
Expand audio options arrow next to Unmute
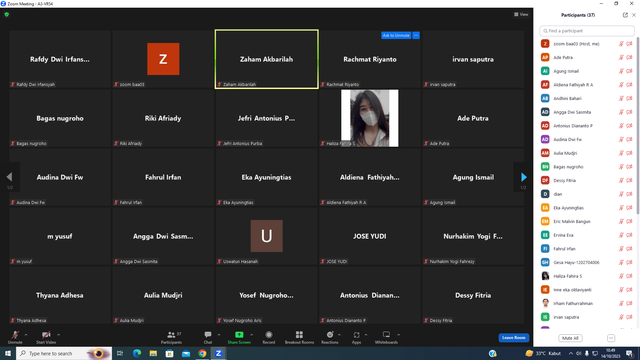click(x=26, y=335)
